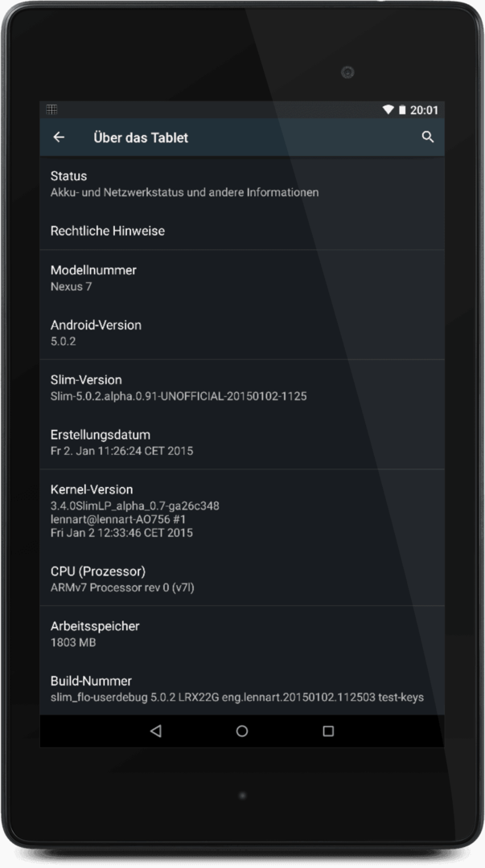The image size is (485, 868).
Task: Select the CPU (Prozessor) row
Action: point(242,579)
